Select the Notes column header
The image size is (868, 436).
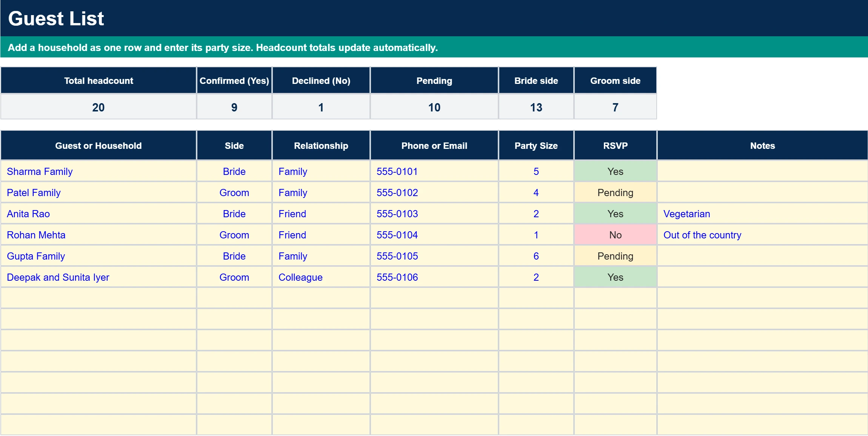(763, 145)
